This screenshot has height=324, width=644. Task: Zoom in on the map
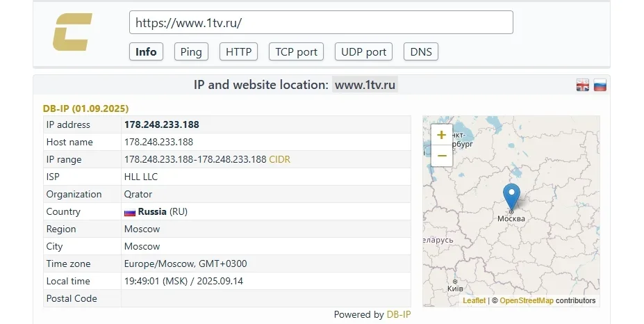tap(442, 135)
